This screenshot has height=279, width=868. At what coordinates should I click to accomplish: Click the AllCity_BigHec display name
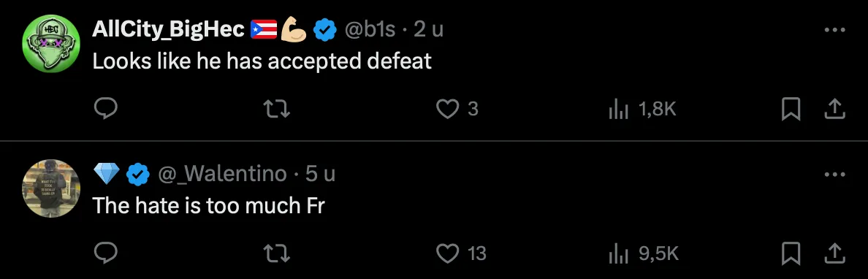click(168, 30)
